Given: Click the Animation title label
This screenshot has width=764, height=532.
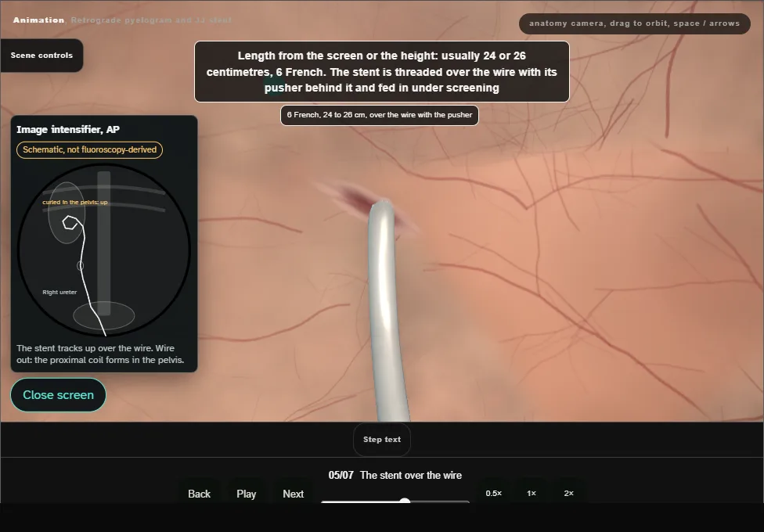Looking at the screenshot, I should tap(38, 20).
